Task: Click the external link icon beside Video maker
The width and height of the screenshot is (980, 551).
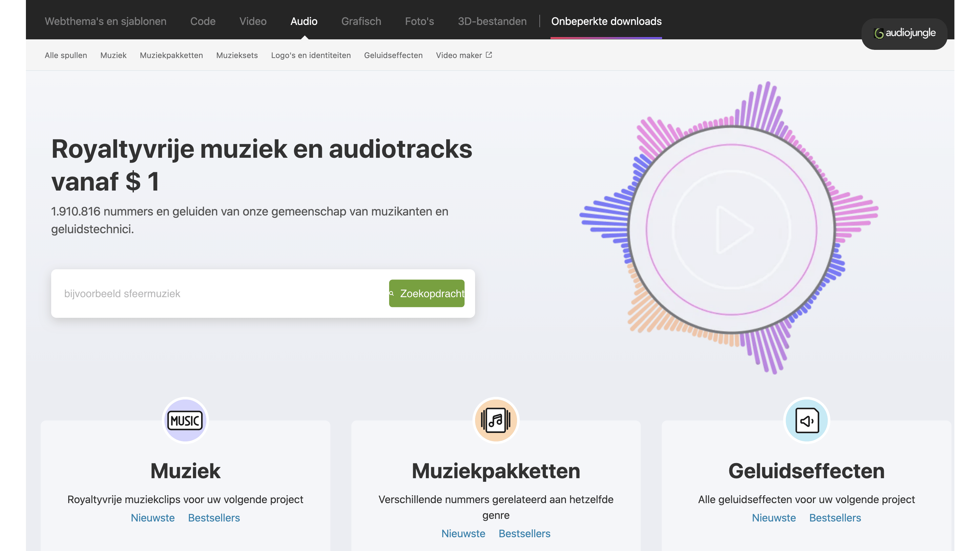Action: [489, 55]
